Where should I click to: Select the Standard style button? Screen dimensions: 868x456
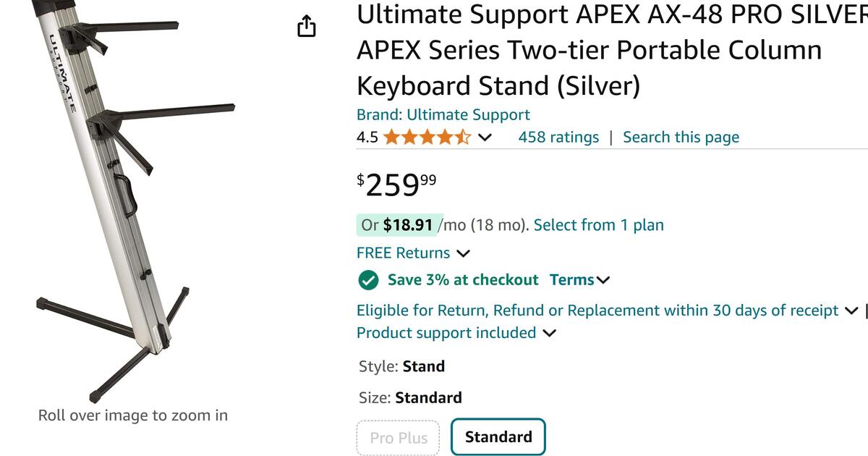pyautogui.click(x=498, y=437)
